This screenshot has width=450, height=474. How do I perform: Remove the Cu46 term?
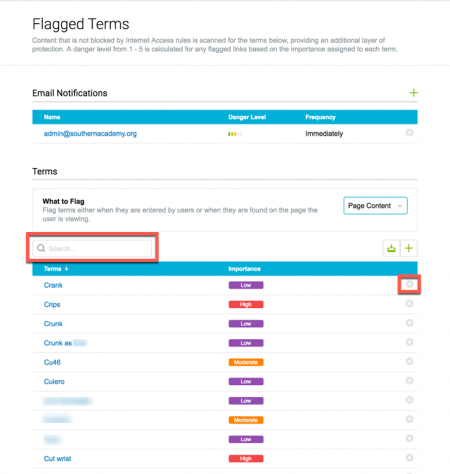coord(409,362)
